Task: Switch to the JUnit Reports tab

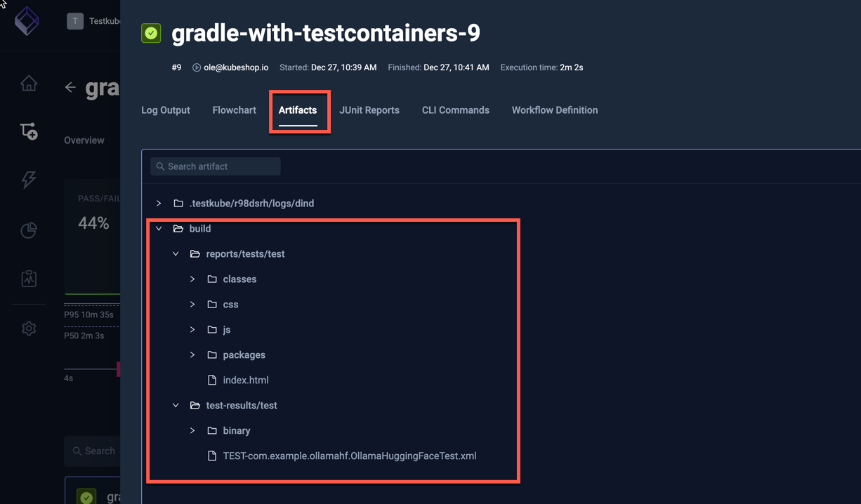Action: (369, 110)
